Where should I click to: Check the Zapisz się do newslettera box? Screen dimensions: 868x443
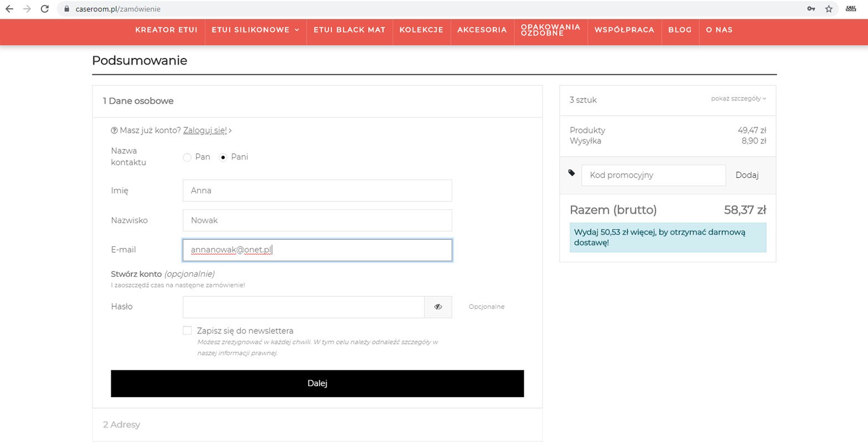point(187,331)
